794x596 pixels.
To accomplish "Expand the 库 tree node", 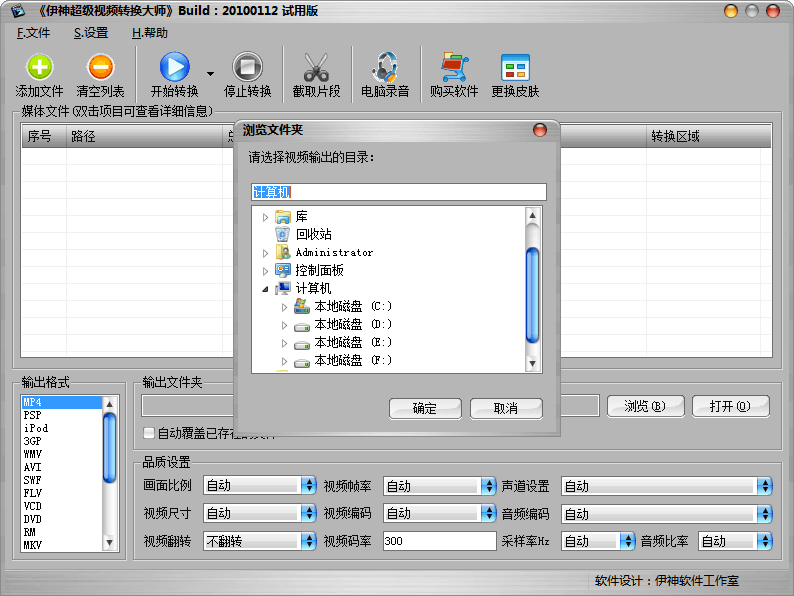I will 265,217.
